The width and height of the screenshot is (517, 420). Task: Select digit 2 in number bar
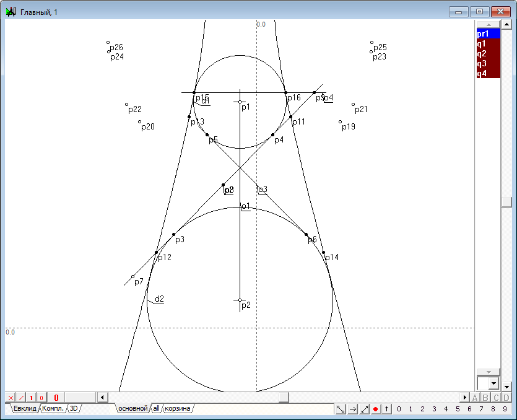(x=422, y=409)
